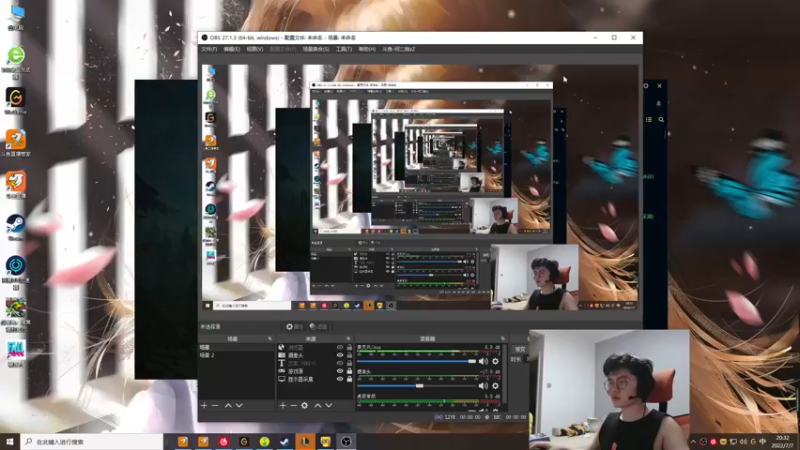Viewport: 800px width, 450px height.
Task: Toggle visibility of the text source
Action: (340, 363)
